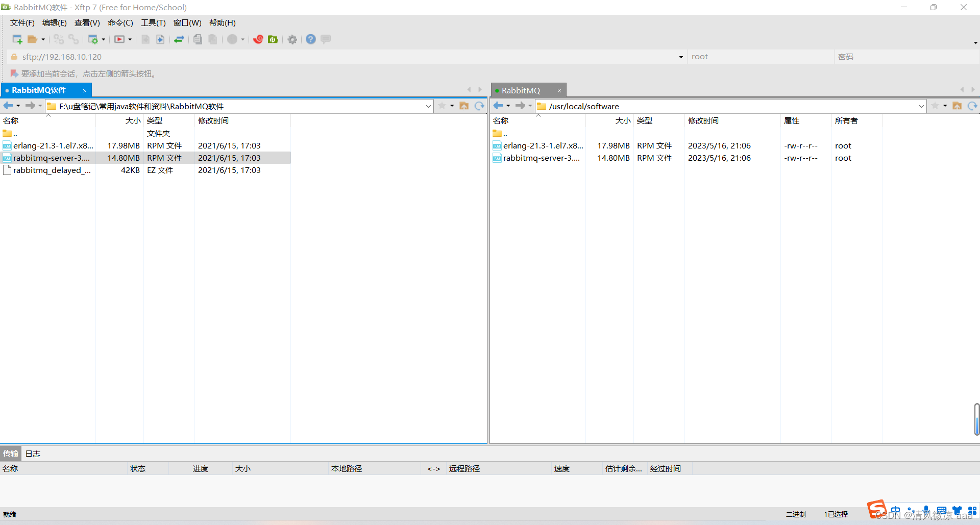
Task: Click the paste documents icon
Action: tap(213, 39)
